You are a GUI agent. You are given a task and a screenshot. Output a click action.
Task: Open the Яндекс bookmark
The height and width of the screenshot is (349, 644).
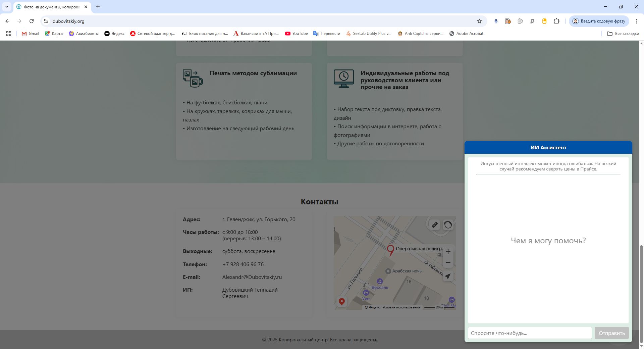pos(114,34)
